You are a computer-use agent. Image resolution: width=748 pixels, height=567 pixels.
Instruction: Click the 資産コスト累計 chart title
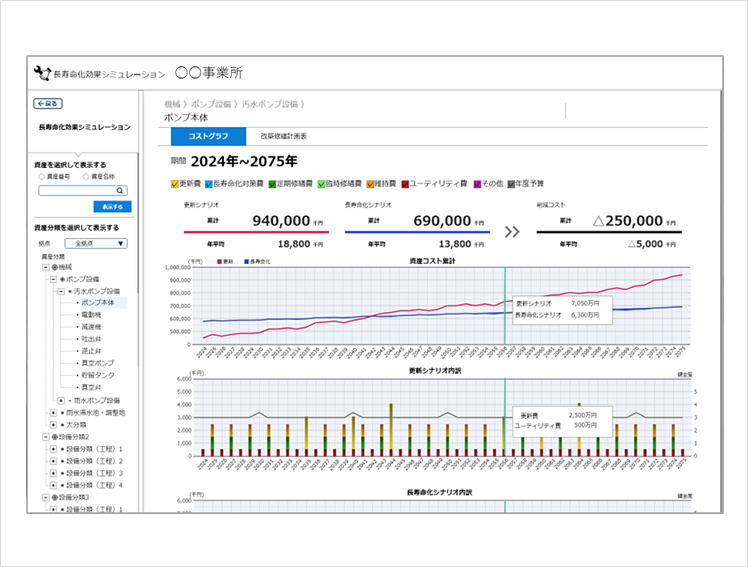(432, 261)
